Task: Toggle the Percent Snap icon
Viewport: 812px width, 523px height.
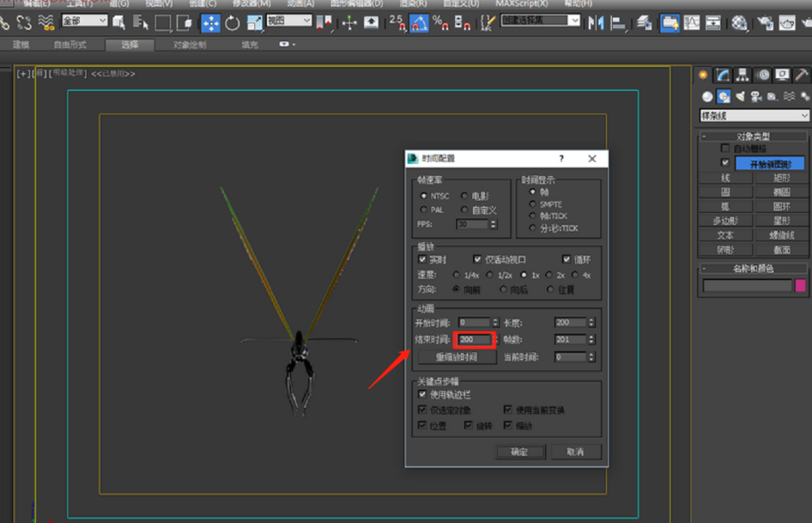Action: coord(440,23)
